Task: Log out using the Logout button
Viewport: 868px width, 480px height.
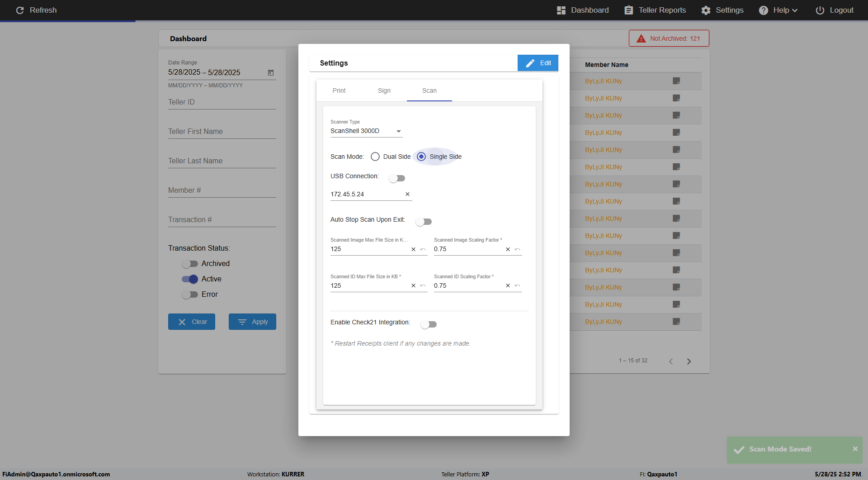Action: click(x=835, y=10)
